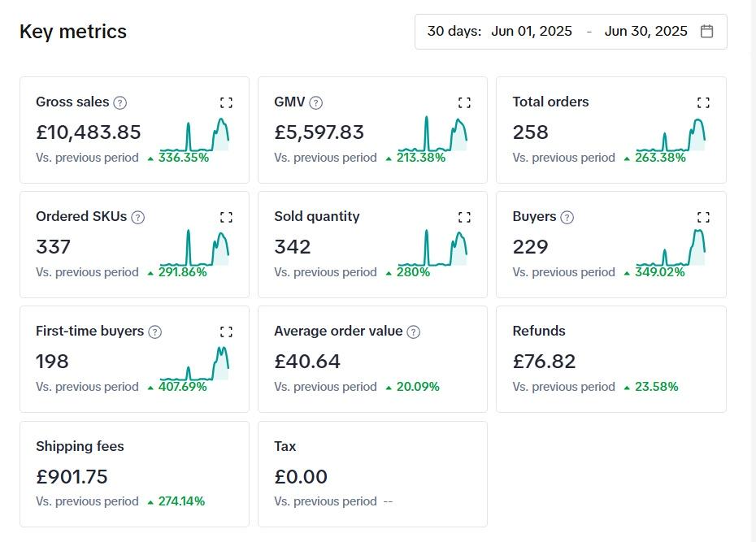Show the Gross sales info tooltip
The image size is (756, 542).
coord(120,102)
